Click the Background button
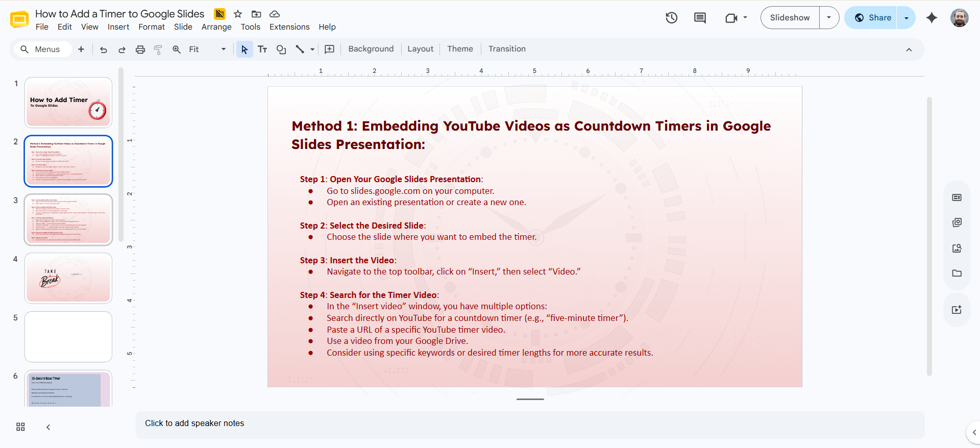 [x=371, y=49]
